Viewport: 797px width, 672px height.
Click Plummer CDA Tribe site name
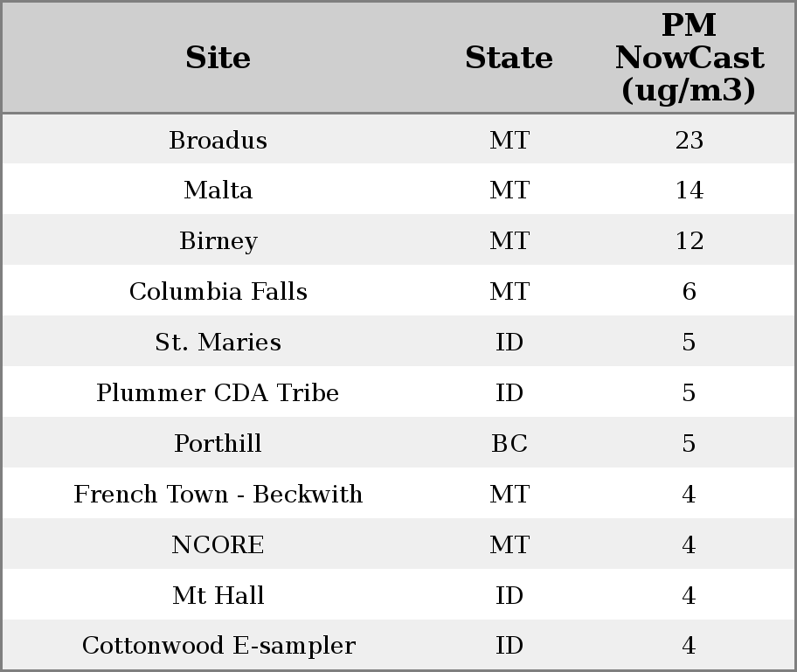tap(218, 393)
